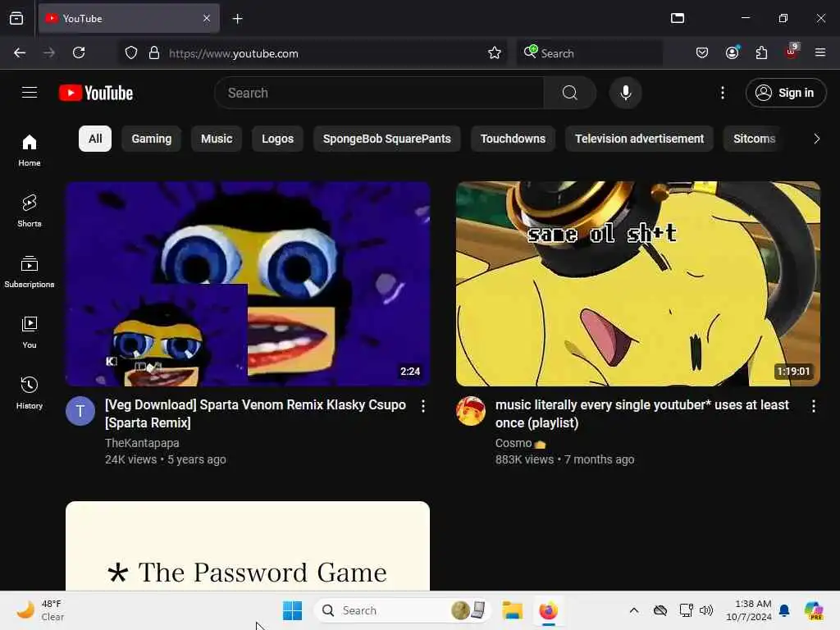Open uBlock Origin extension icon
The image size is (840, 630).
click(x=792, y=52)
